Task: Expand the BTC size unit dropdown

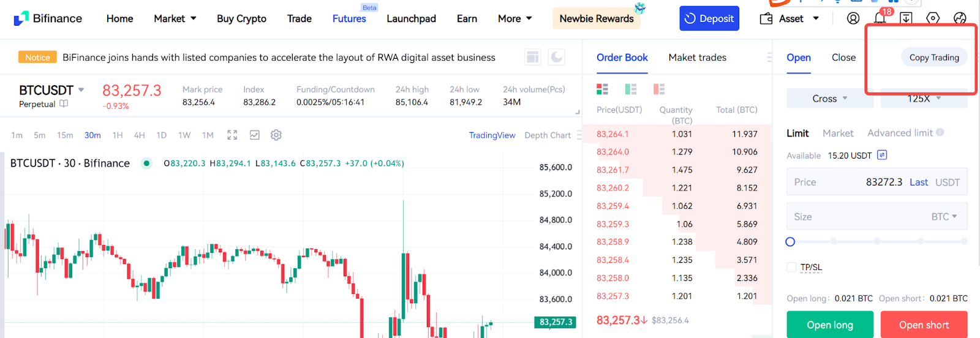Action: [944, 217]
